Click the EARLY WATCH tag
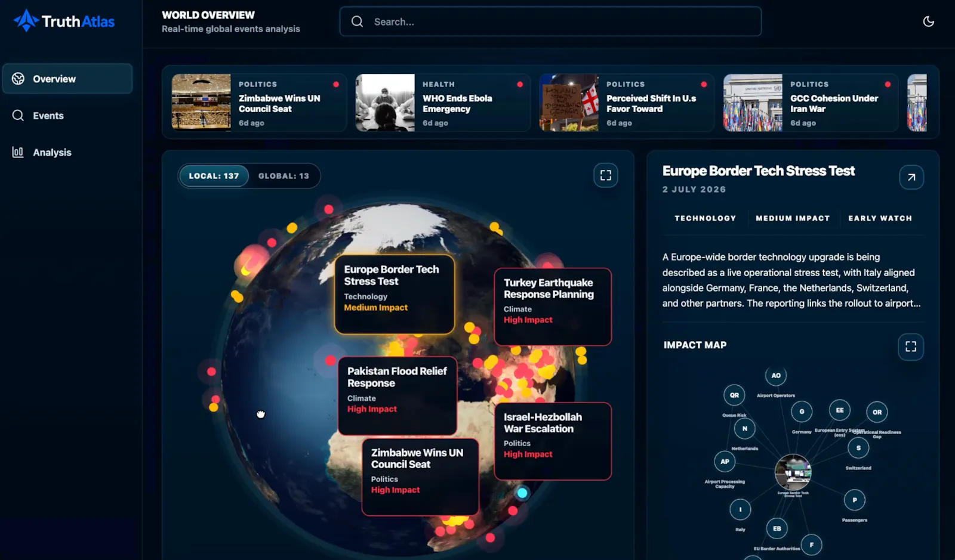The image size is (955, 560). click(x=880, y=218)
